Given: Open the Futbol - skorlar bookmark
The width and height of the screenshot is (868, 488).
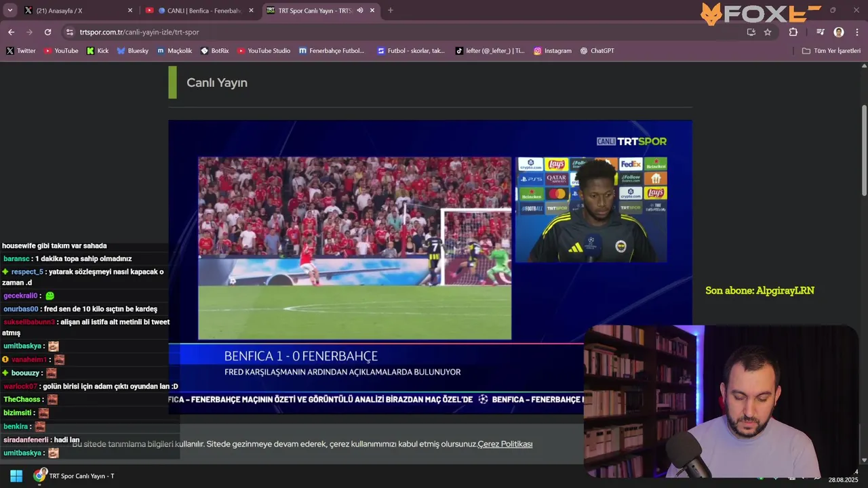Looking at the screenshot, I should 411,51.
